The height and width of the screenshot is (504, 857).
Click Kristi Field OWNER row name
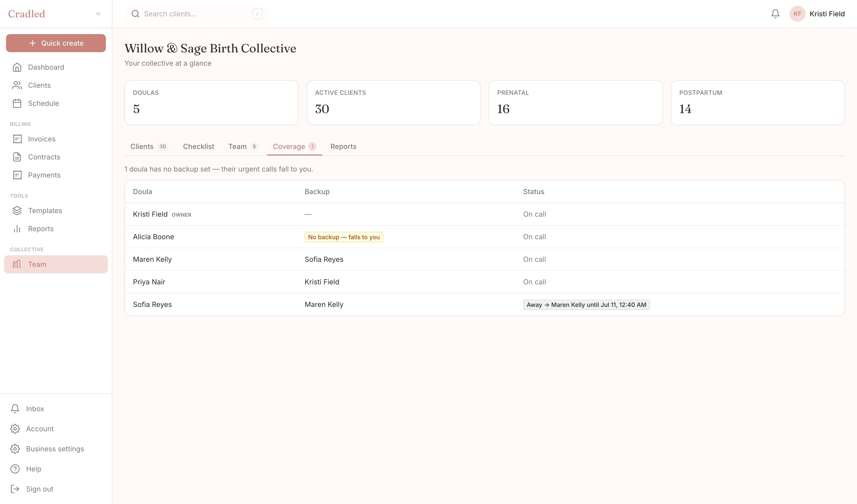point(150,214)
